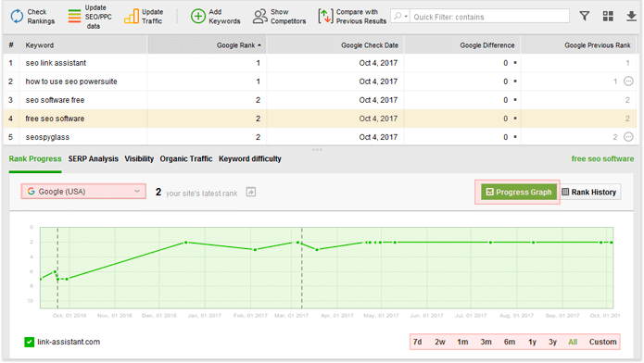Set the graph range to 2w
Screen dimensions: 644x363
click(440, 342)
